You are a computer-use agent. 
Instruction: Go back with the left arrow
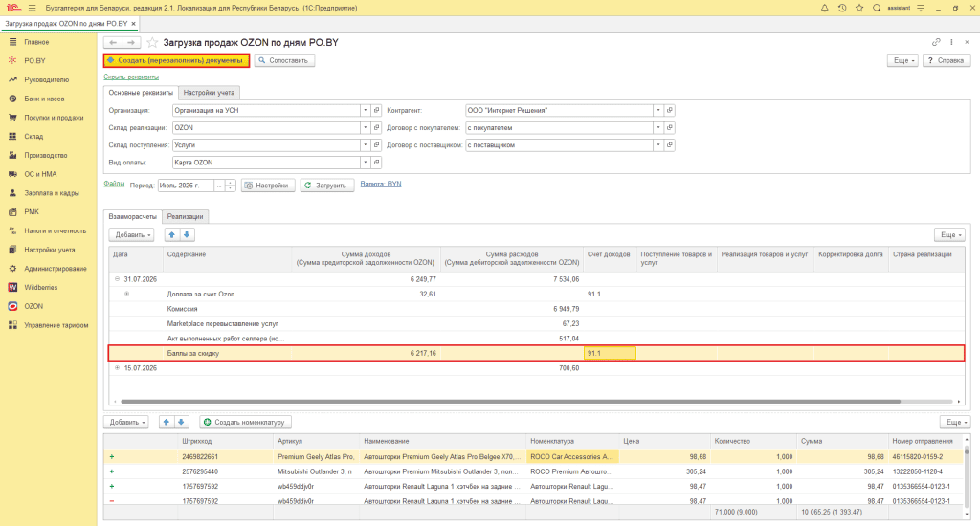(113, 42)
